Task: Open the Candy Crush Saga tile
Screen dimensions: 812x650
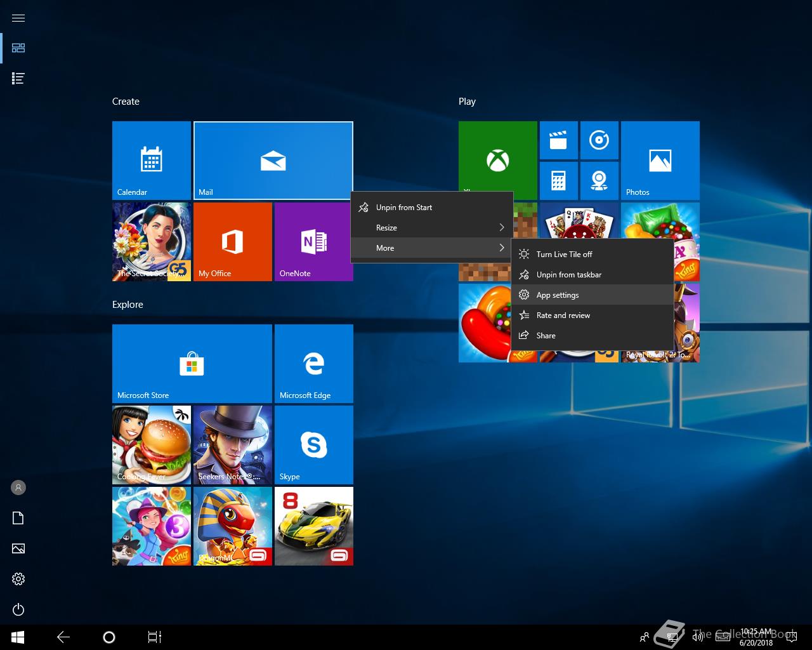Action: click(485, 323)
